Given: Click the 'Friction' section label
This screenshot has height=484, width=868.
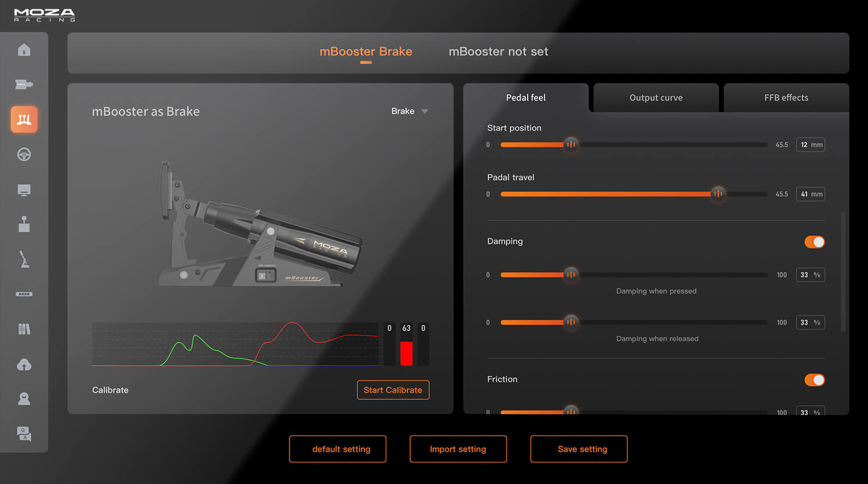Looking at the screenshot, I should tap(502, 379).
